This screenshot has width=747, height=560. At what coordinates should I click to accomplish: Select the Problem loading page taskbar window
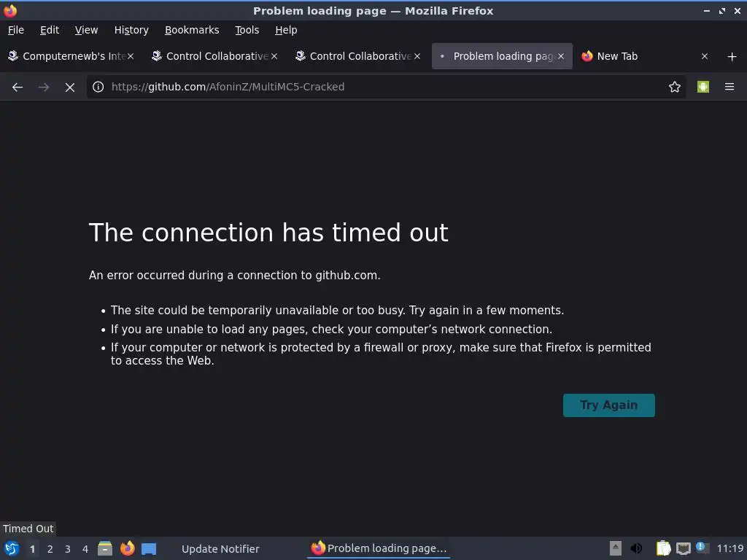(379, 548)
